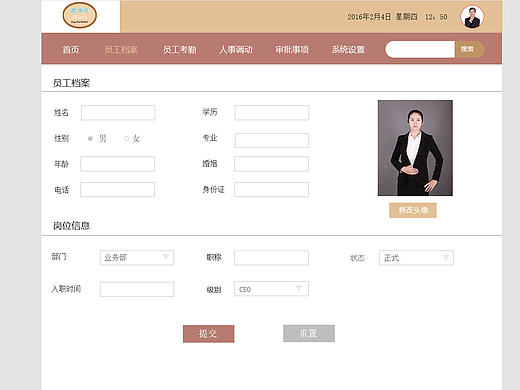520x390 pixels.
Task: Select the 员工档案 navigation tab
Action: [x=121, y=50]
